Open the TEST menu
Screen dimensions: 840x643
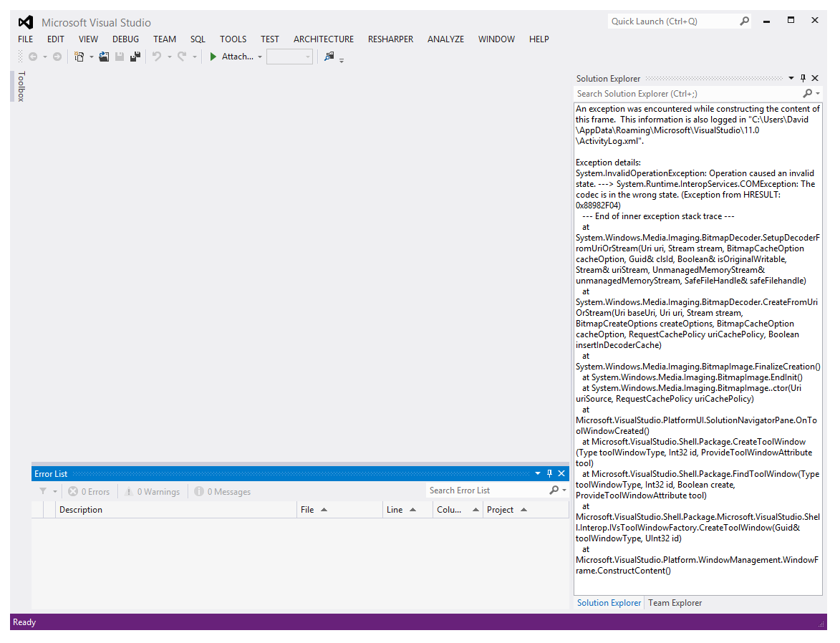click(270, 39)
